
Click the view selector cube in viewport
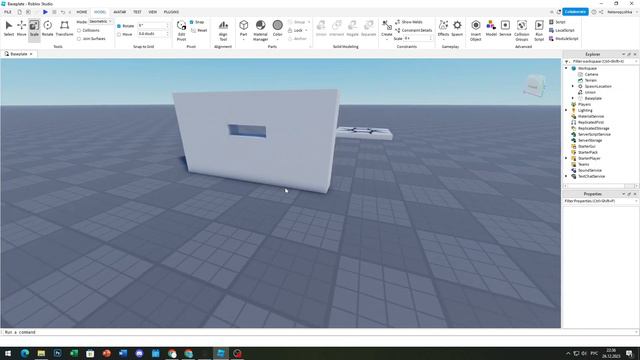tap(534, 85)
